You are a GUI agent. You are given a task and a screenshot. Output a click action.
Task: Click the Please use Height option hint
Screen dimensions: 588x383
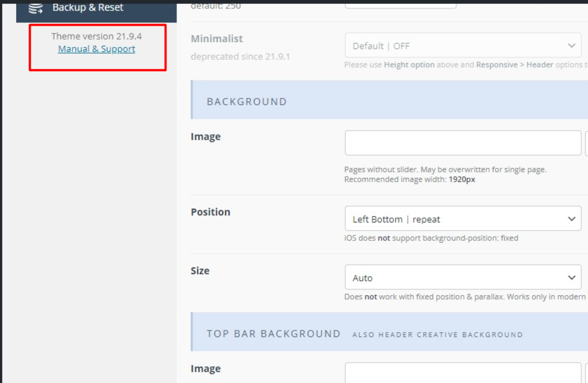click(466, 65)
